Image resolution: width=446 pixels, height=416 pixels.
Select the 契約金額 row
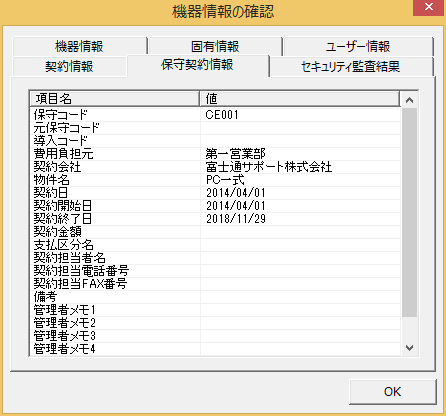tap(215, 232)
